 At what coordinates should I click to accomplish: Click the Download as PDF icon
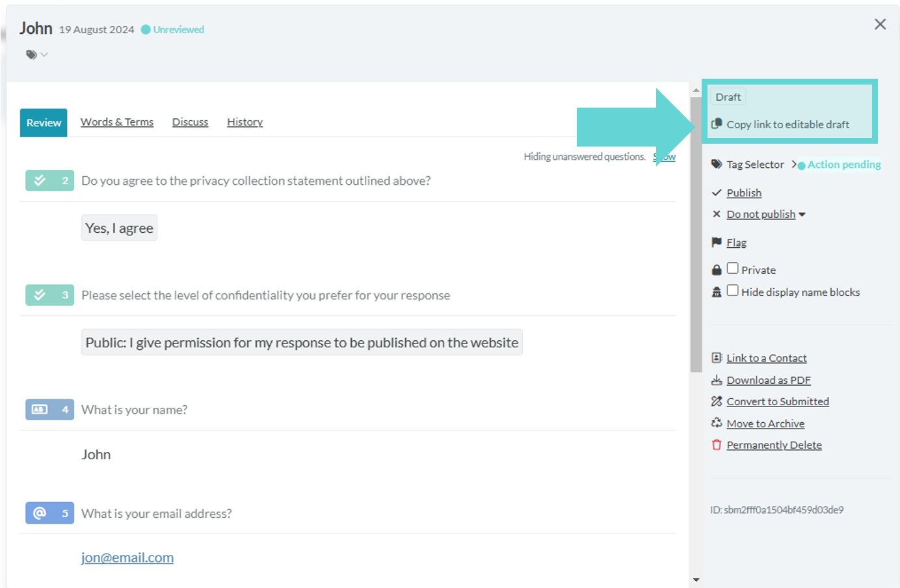[x=717, y=380]
